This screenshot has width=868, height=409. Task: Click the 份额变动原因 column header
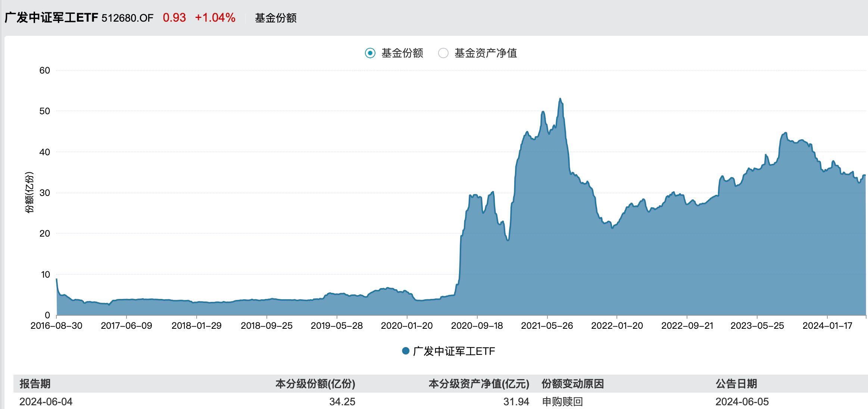(573, 384)
